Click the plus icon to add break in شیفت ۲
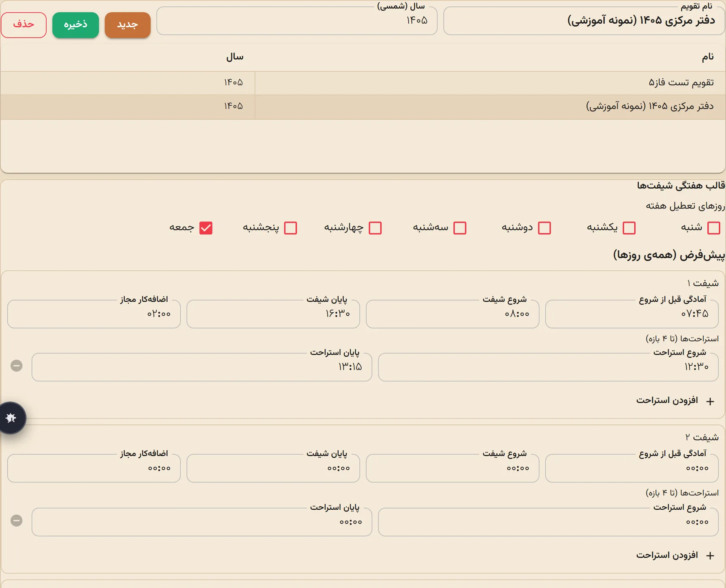 click(710, 556)
